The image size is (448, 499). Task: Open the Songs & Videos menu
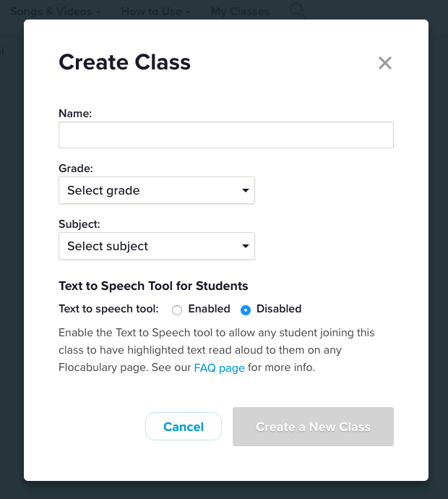tap(51, 12)
